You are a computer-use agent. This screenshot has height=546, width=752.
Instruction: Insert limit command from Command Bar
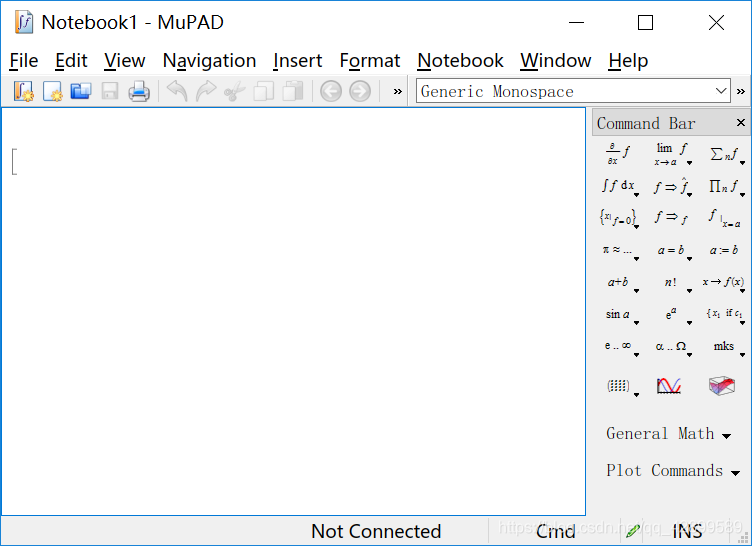(671, 154)
